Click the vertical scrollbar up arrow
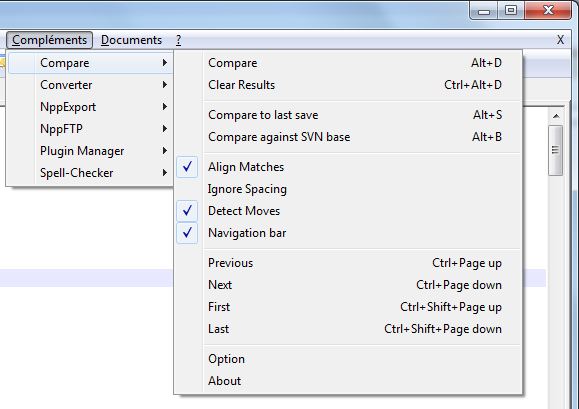 (556, 116)
